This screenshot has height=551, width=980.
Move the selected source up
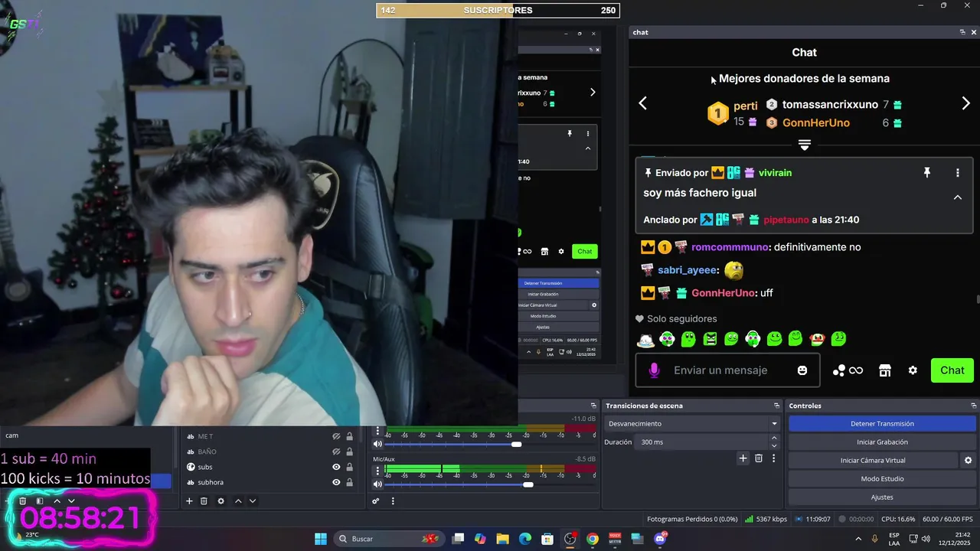[x=238, y=501]
